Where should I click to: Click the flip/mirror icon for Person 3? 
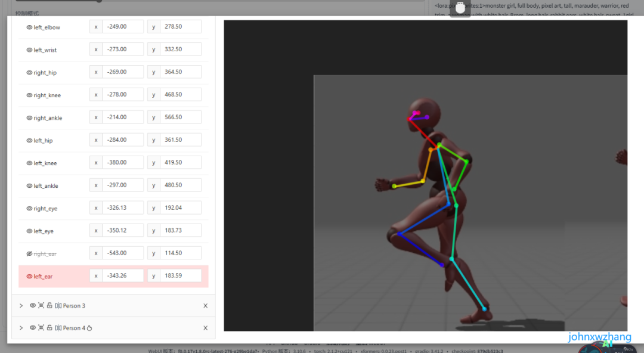[58, 306]
